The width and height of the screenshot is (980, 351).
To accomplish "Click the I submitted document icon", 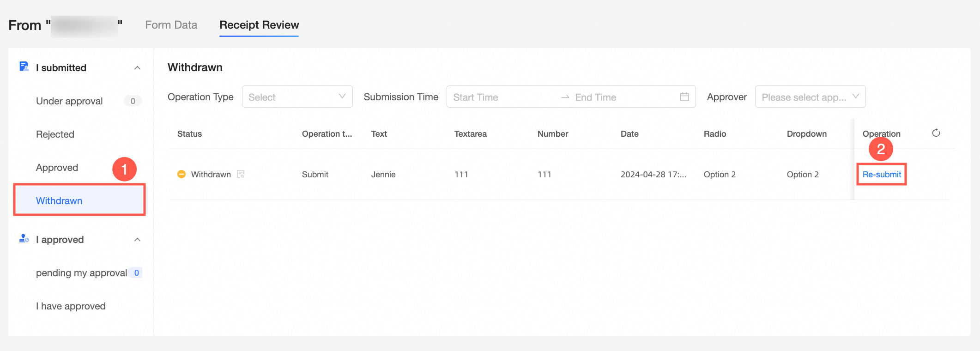I will (24, 67).
